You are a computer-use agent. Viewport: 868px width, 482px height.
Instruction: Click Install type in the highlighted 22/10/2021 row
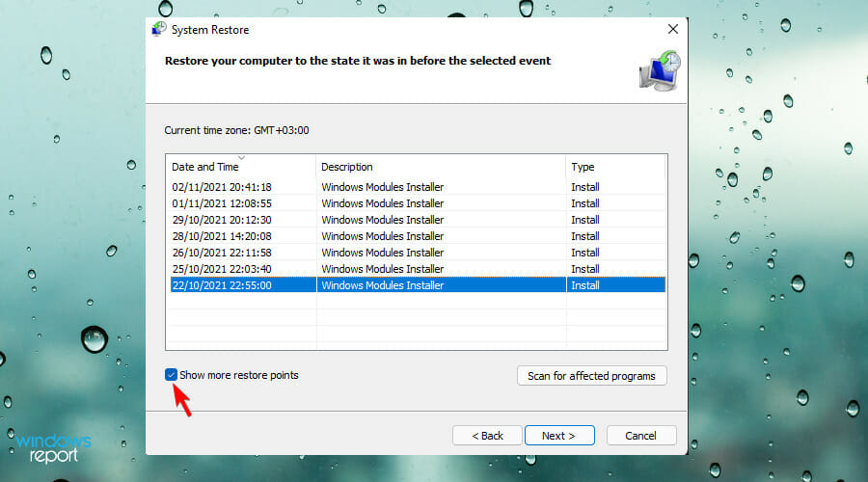tap(585, 285)
